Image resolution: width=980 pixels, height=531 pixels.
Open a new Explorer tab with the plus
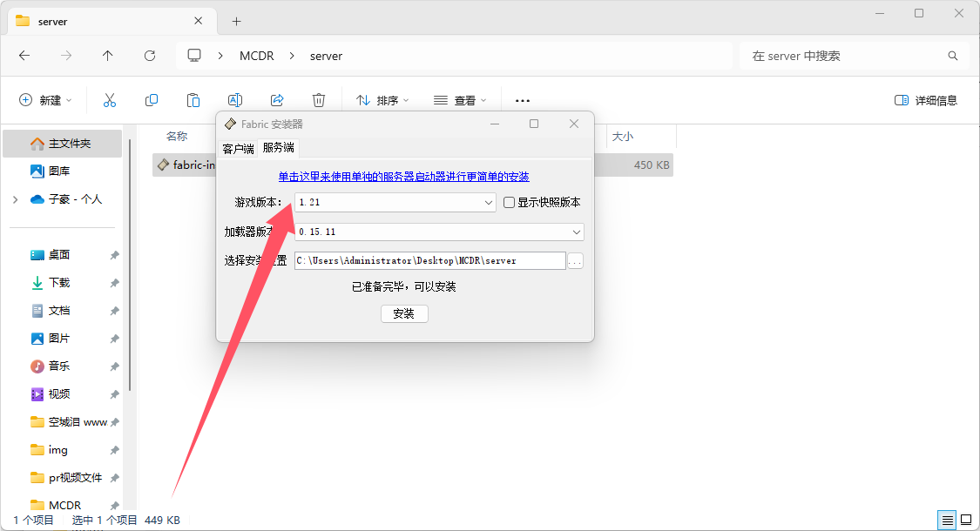tap(236, 21)
